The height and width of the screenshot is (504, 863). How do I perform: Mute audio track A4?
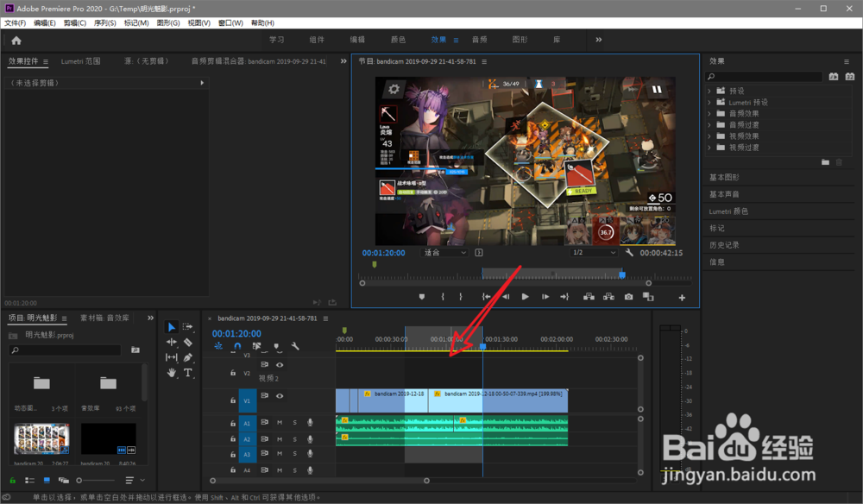coord(280,470)
